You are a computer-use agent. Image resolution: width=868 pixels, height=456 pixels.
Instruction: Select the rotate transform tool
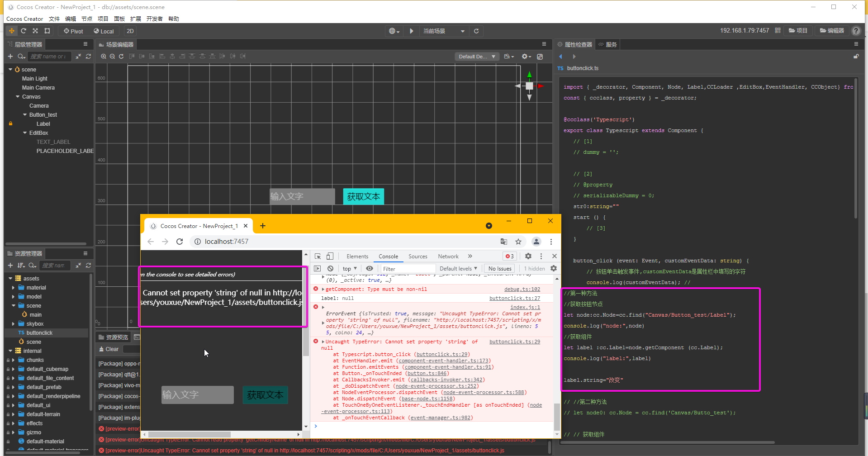point(24,31)
